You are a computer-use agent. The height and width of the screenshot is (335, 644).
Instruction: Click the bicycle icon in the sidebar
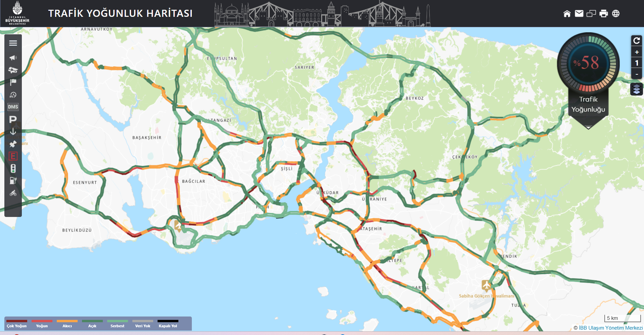point(13,193)
